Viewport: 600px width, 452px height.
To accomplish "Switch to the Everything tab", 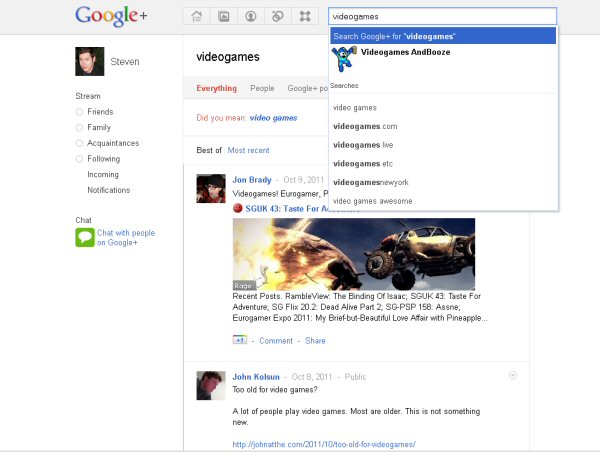I will pyautogui.click(x=217, y=88).
